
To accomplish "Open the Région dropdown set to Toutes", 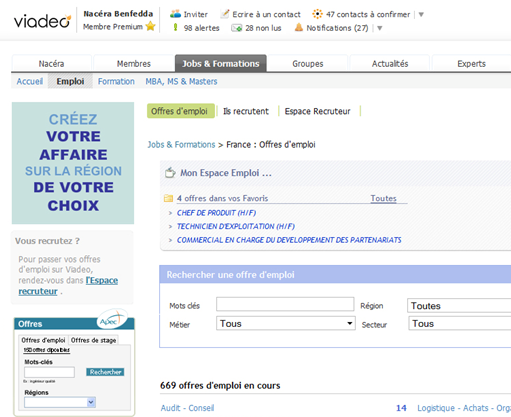I will [x=459, y=306].
